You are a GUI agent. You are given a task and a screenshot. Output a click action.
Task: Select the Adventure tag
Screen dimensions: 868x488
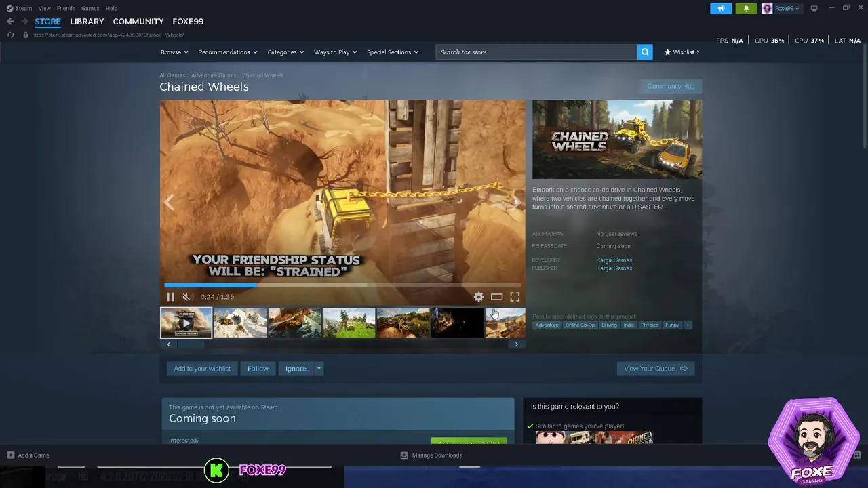click(x=547, y=325)
